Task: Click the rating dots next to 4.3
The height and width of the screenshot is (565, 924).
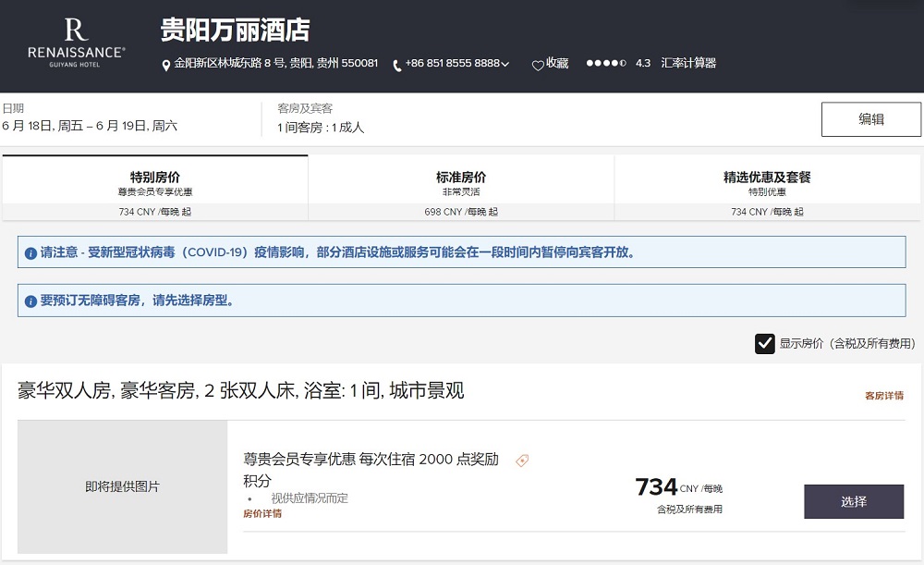Action: 606,63
